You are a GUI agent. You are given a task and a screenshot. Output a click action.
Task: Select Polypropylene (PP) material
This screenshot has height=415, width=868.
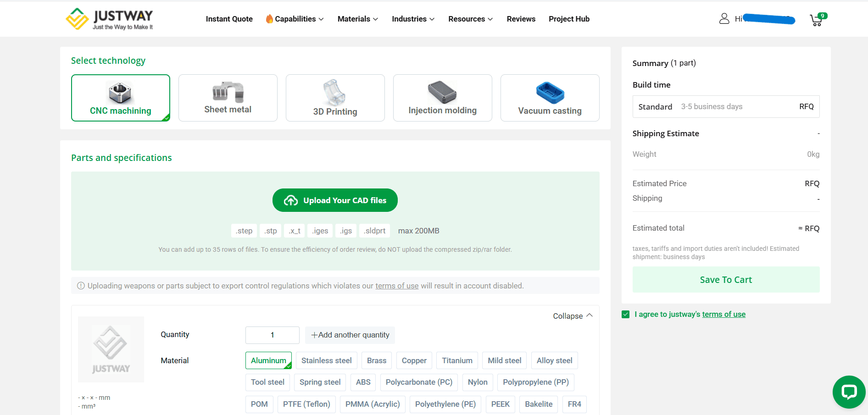pyautogui.click(x=536, y=382)
